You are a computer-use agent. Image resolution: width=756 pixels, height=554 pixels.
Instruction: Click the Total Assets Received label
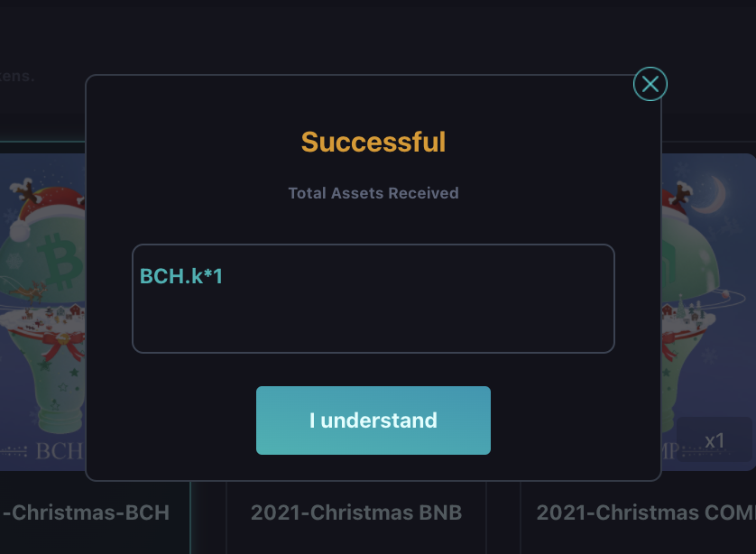coord(373,193)
